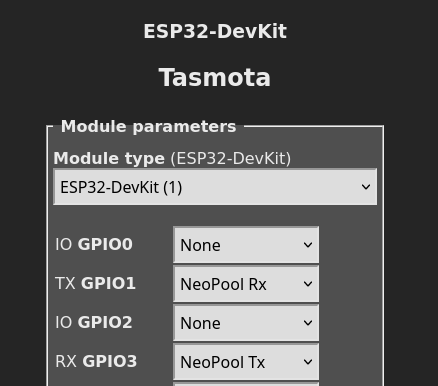Click the bold Module type label
This screenshot has width=438, height=386.
tap(109, 158)
